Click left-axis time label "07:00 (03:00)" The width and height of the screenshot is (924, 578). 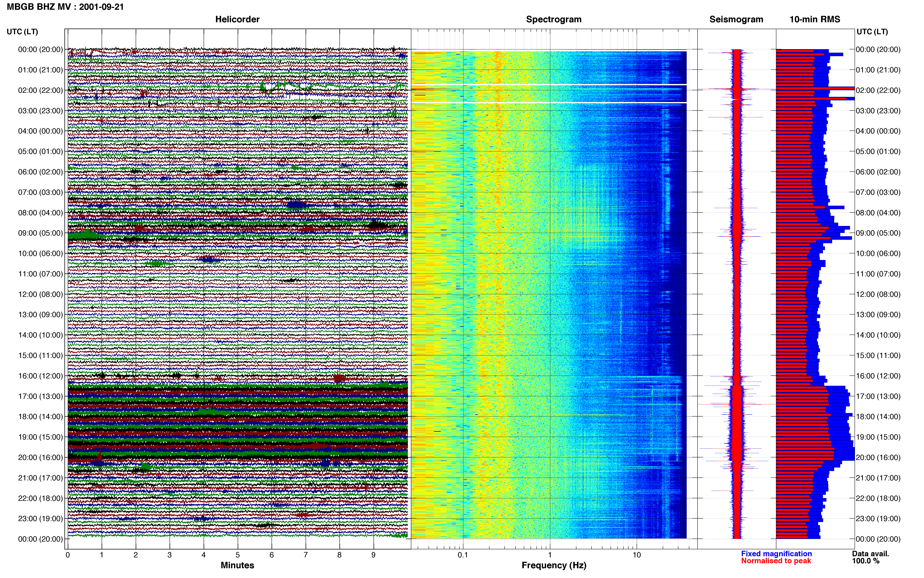tap(41, 192)
